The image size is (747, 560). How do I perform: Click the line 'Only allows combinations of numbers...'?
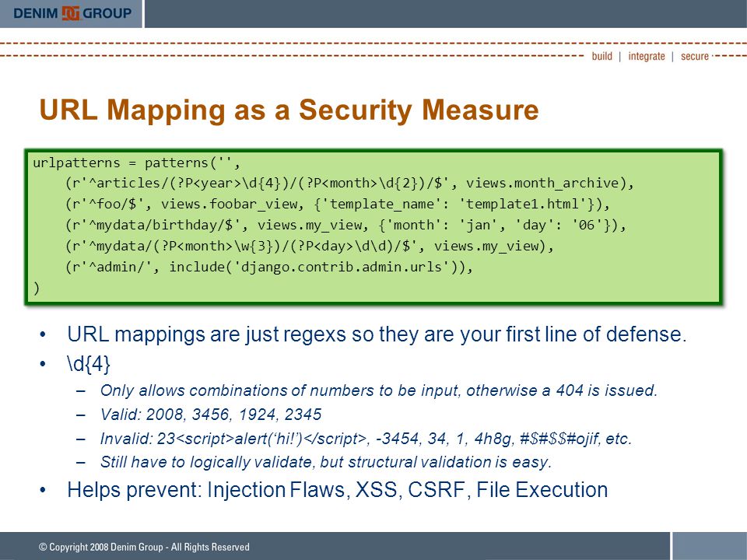click(x=379, y=390)
